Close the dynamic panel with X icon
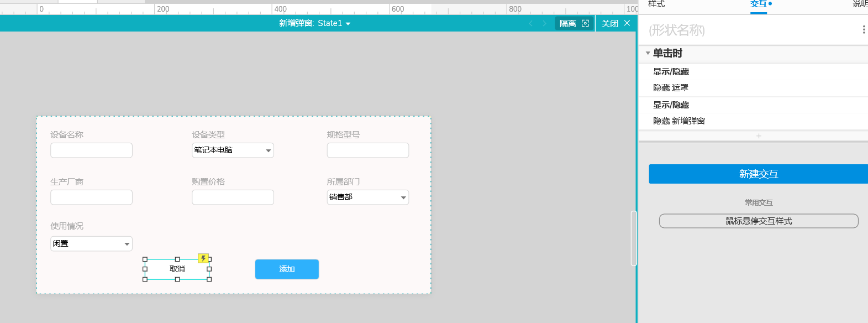 pos(627,23)
